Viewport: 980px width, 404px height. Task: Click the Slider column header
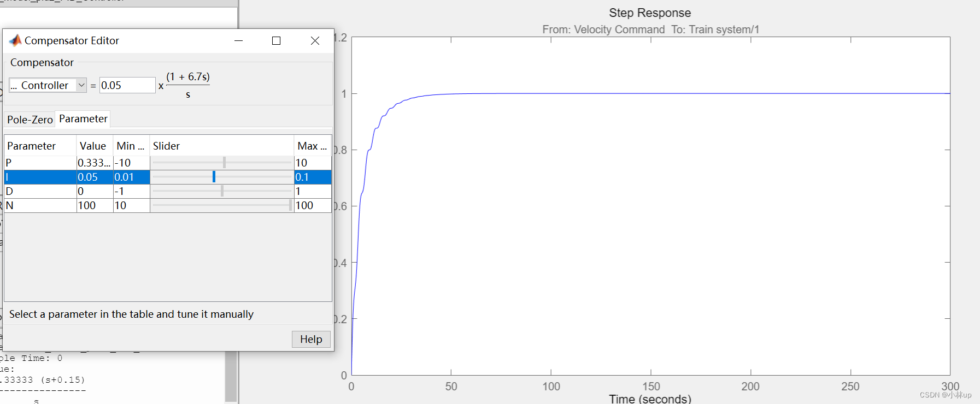221,146
